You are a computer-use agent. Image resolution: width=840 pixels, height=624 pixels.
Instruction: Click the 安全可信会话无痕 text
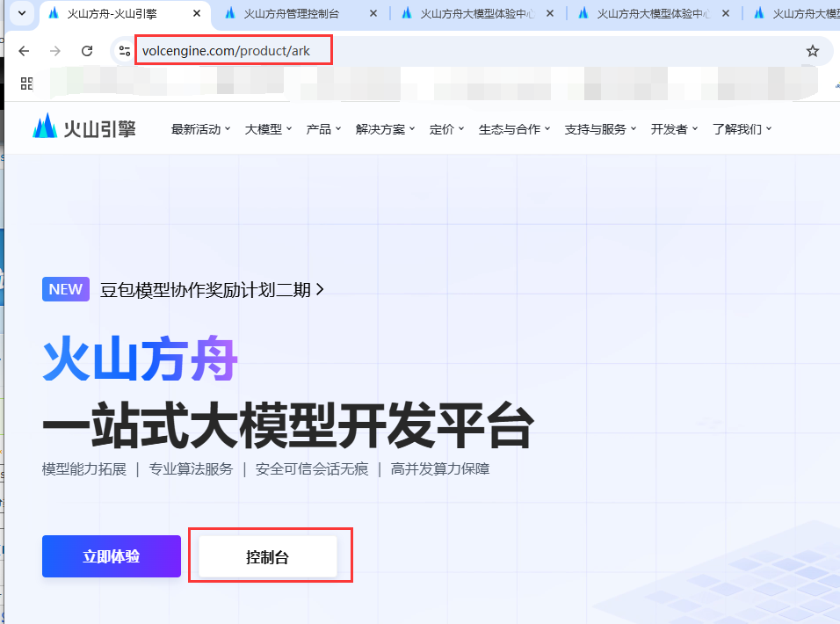(312, 469)
